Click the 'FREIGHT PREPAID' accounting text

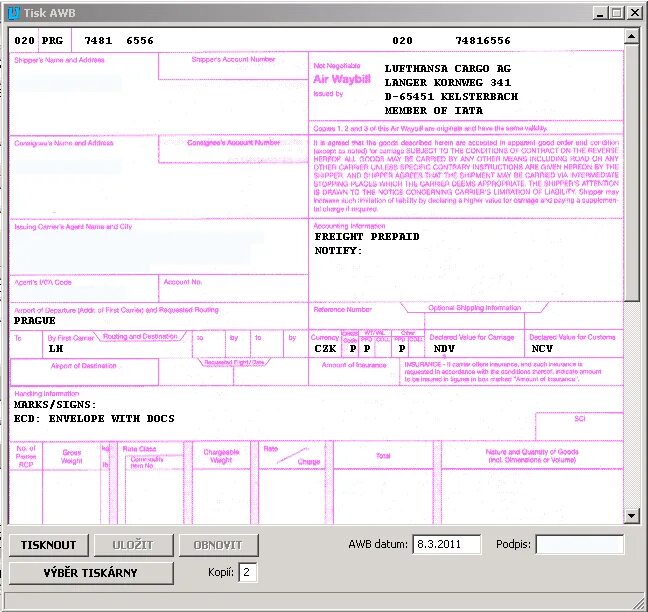(x=367, y=237)
